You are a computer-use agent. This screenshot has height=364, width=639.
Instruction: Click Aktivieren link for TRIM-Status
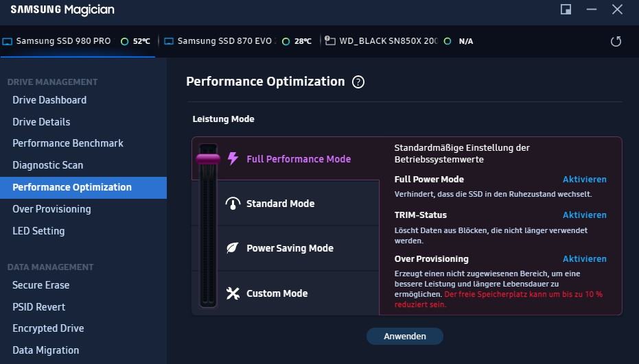pyautogui.click(x=584, y=215)
